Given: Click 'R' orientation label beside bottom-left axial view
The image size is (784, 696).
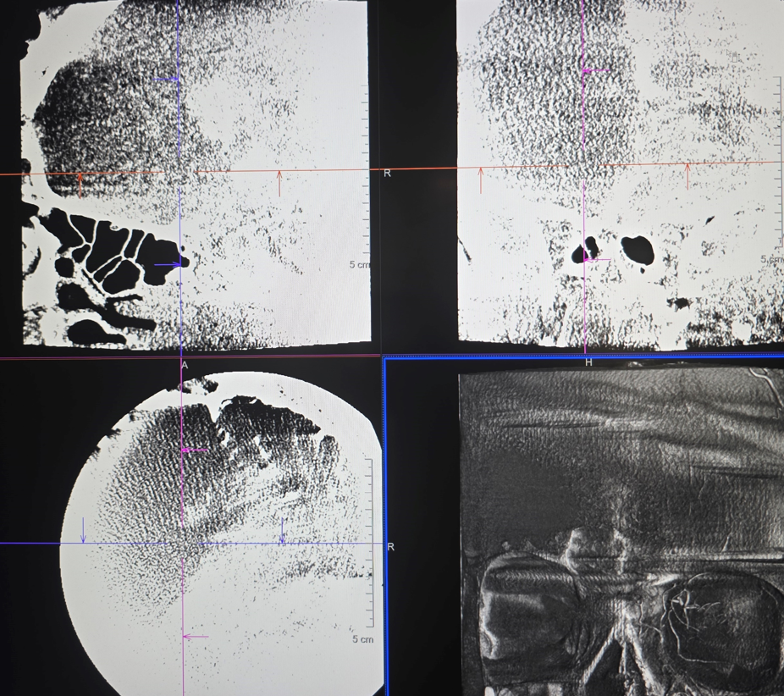Looking at the screenshot, I should (x=390, y=547).
